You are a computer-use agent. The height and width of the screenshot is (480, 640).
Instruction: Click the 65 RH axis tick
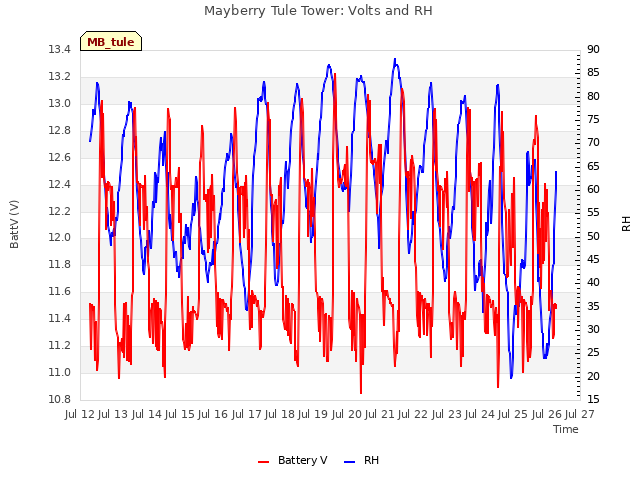click(593, 167)
